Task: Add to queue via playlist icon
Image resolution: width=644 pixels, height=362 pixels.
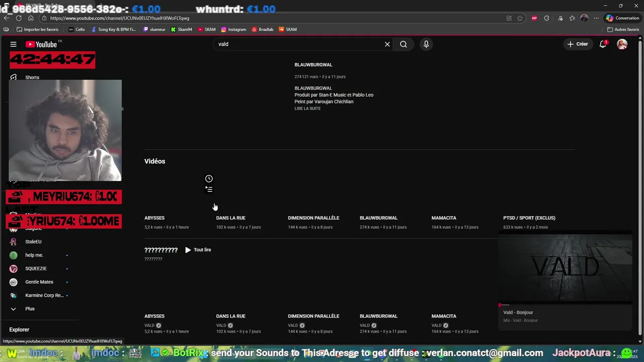Action: point(209,190)
